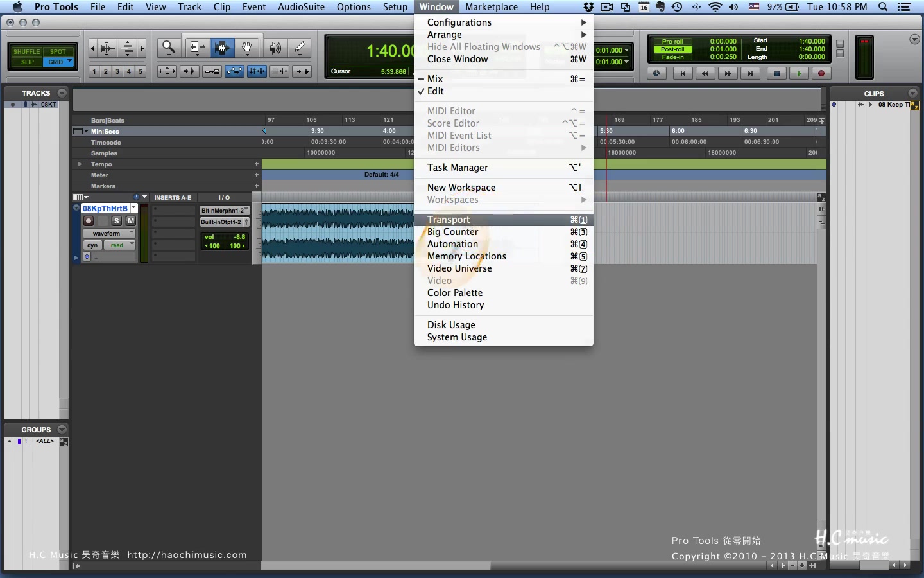Toggle Tab to Transients button

[x=189, y=71]
